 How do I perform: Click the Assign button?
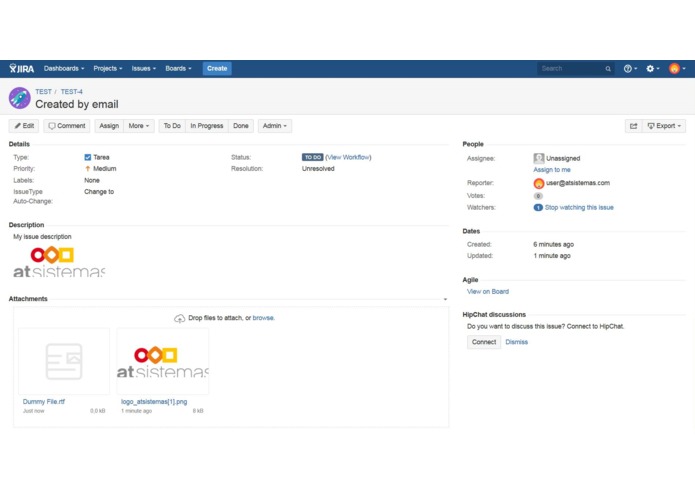pyautogui.click(x=109, y=126)
